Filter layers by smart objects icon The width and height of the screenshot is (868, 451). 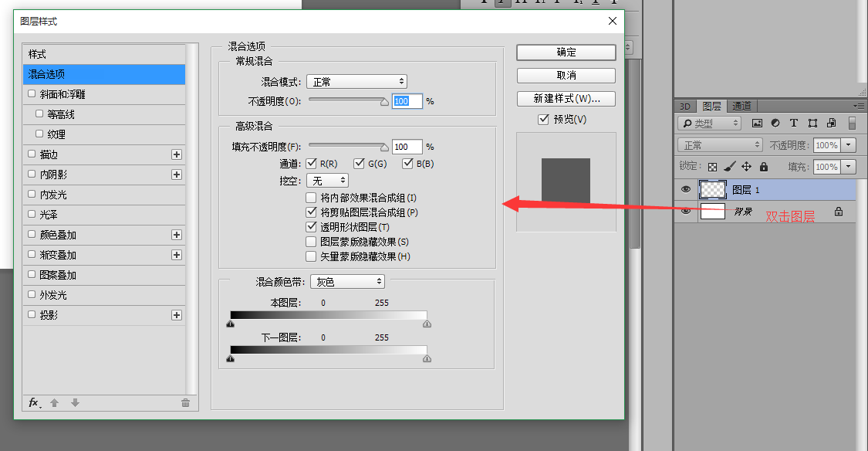click(x=832, y=123)
